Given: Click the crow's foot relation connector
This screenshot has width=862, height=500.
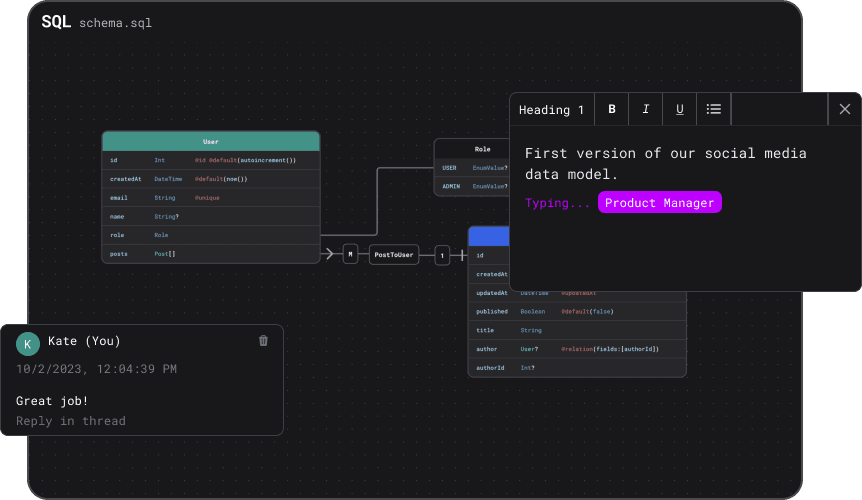Looking at the screenshot, I should click(329, 254).
